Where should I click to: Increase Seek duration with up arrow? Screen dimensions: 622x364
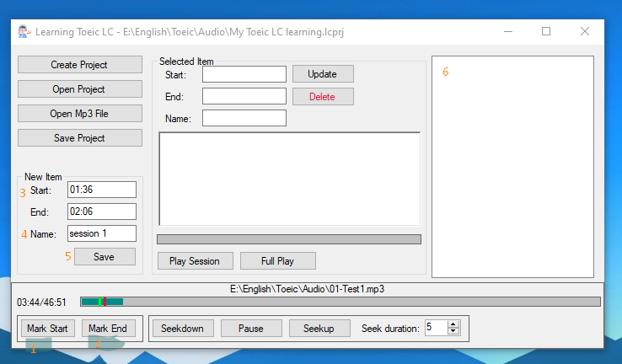click(x=453, y=324)
